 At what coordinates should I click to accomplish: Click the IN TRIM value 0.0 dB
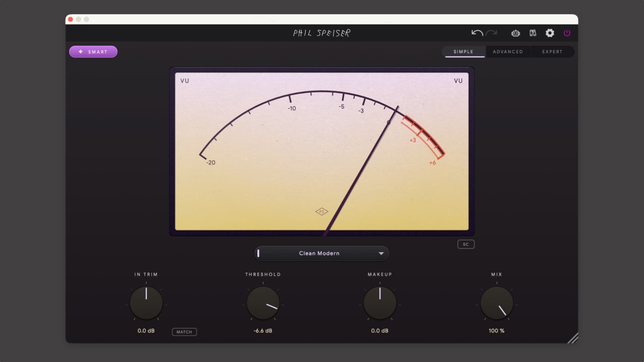click(146, 331)
